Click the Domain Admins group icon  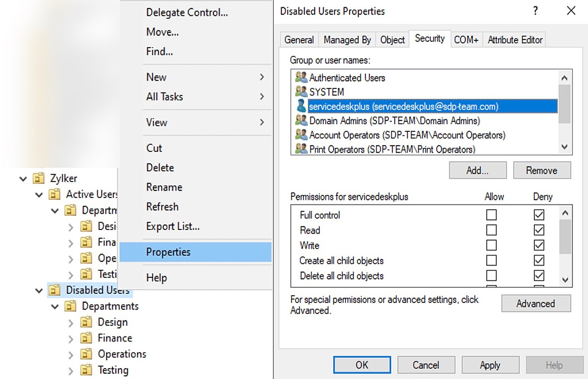click(x=301, y=121)
